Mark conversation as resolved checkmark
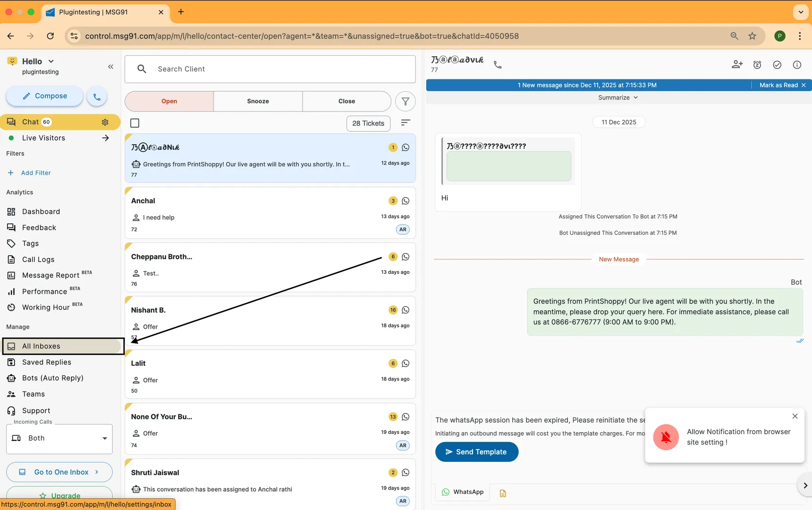This screenshot has width=812, height=510. coord(777,65)
